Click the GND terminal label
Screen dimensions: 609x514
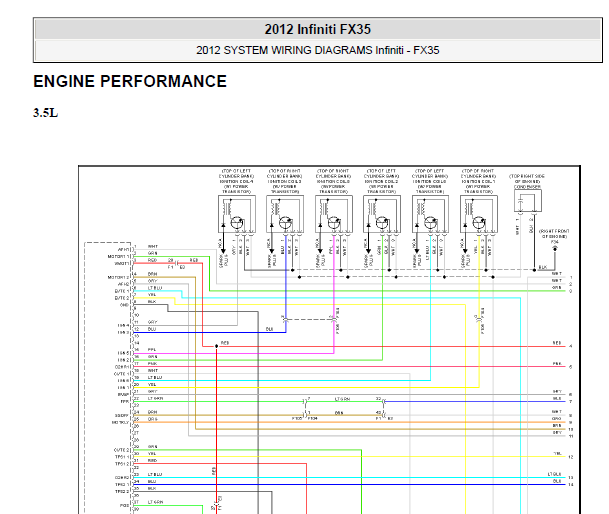[124, 305]
